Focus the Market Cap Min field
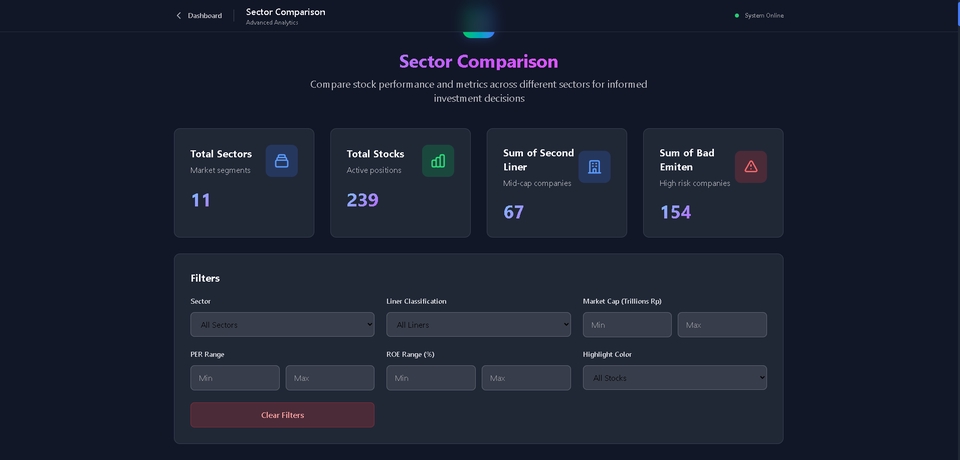Viewport: 960px width, 460px height. tap(627, 325)
